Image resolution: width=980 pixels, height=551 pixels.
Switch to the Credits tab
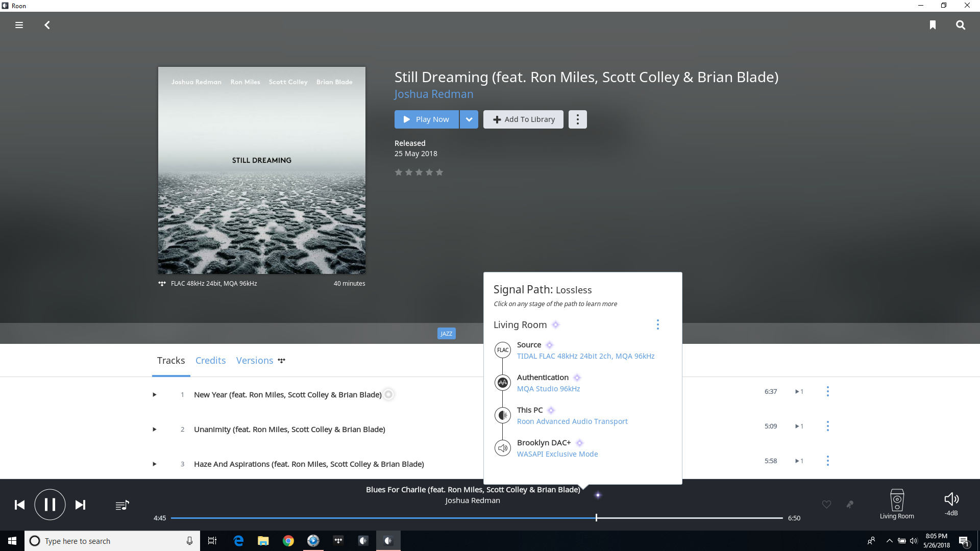click(x=211, y=361)
